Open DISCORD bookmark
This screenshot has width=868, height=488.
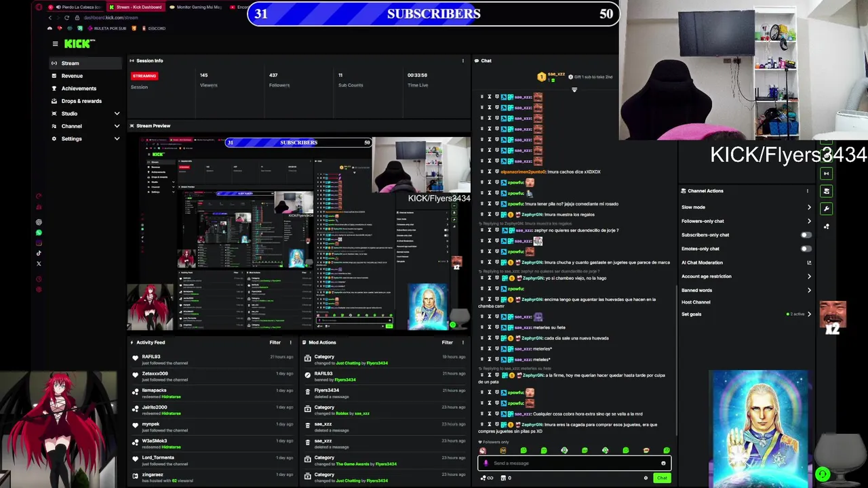(153, 28)
